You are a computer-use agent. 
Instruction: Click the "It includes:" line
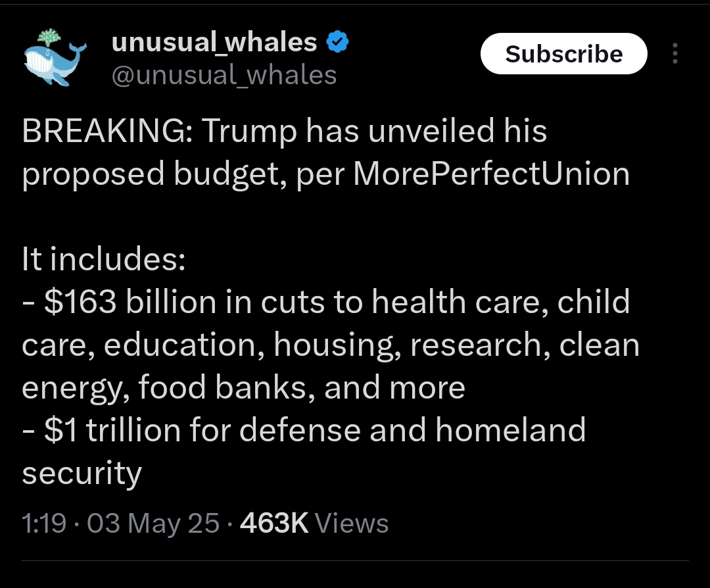click(103, 260)
